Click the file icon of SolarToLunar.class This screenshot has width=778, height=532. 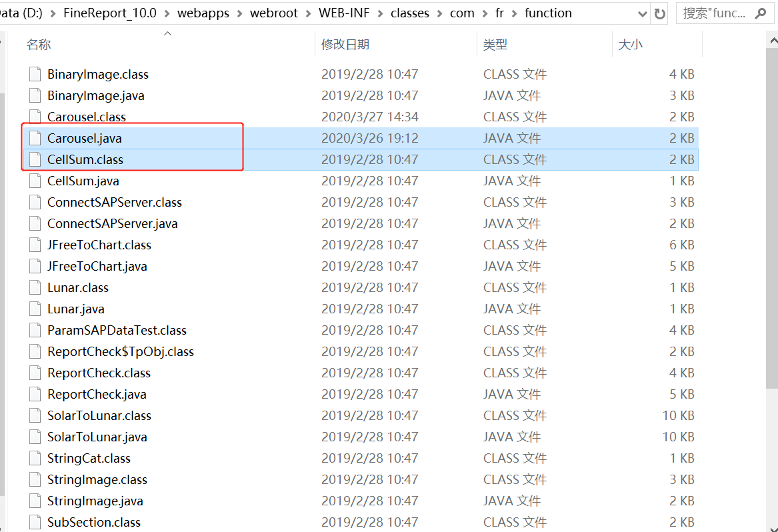[x=35, y=415]
